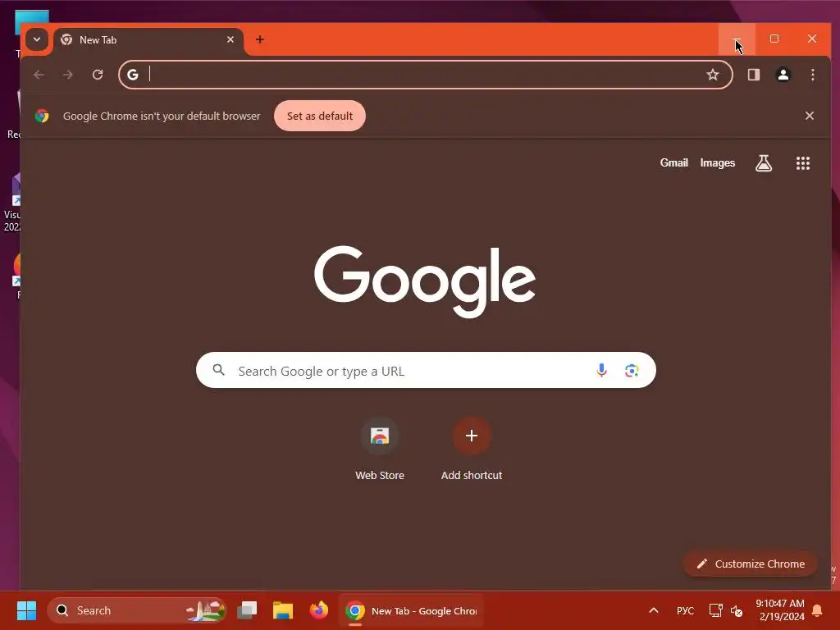Click Chrome taskbar button New Tab

pyautogui.click(x=411, y=610)
